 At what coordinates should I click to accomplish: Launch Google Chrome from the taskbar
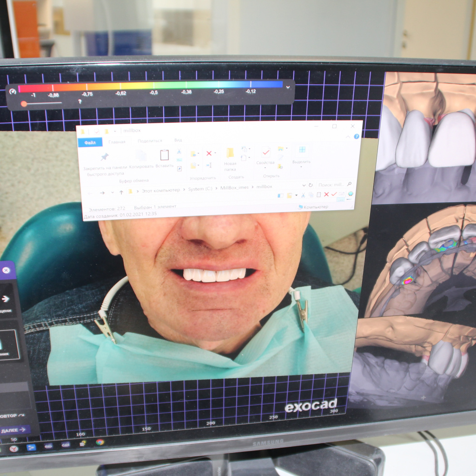[x=99, y=442]
